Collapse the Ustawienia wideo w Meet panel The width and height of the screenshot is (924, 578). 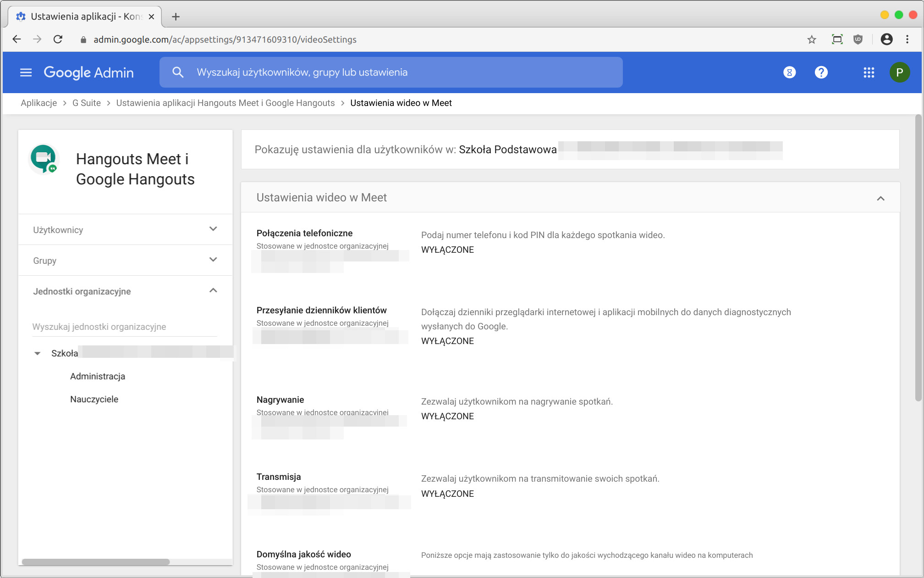click(x=880, y=198)
